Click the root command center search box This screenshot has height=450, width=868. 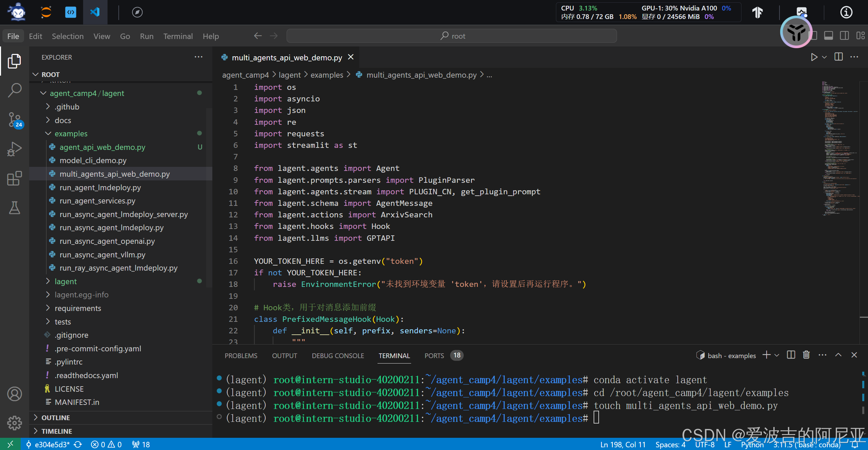tap(451, 36)
